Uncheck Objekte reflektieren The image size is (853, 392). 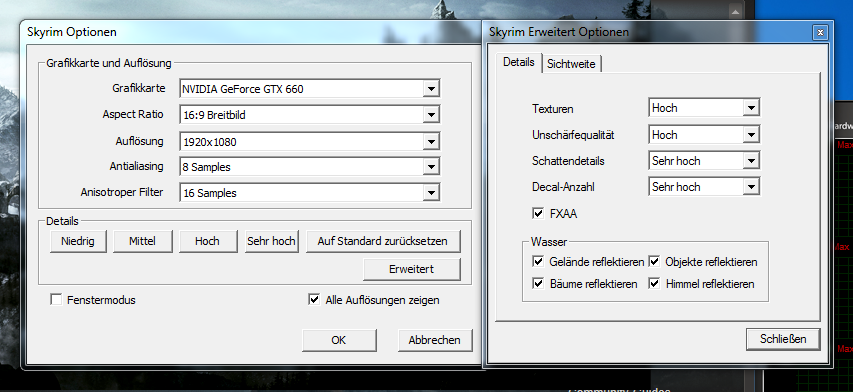(654, 262)
